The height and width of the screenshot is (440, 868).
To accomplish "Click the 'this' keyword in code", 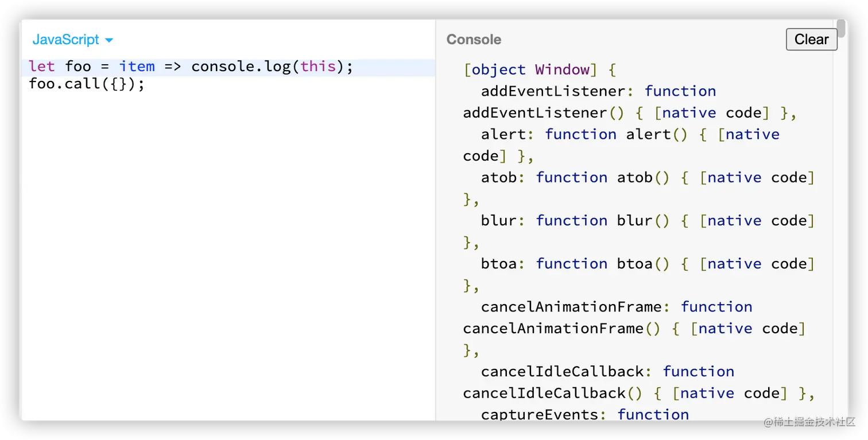I will point(317,67).
